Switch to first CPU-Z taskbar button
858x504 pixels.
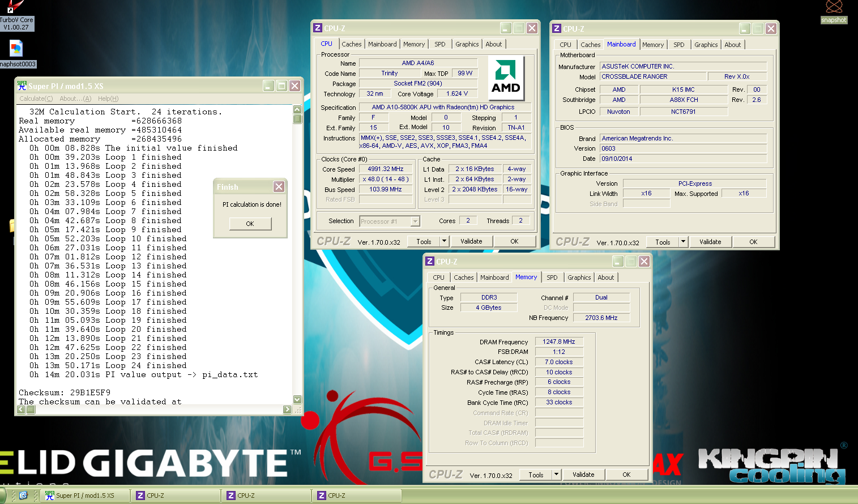click(176, 496)
